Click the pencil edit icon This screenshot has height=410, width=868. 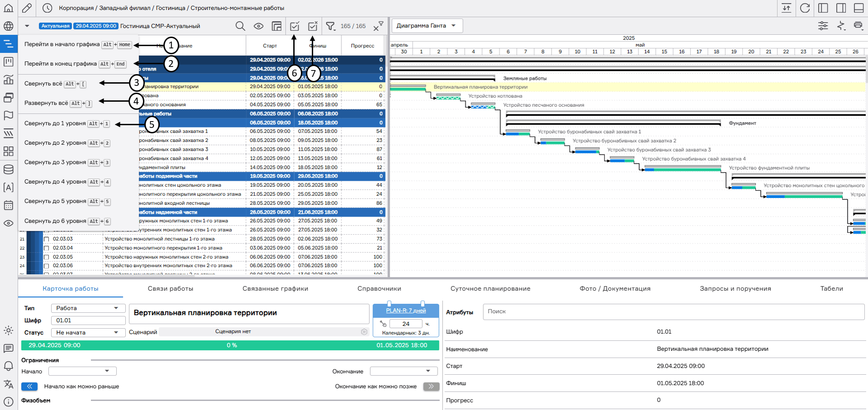(27, 8)
